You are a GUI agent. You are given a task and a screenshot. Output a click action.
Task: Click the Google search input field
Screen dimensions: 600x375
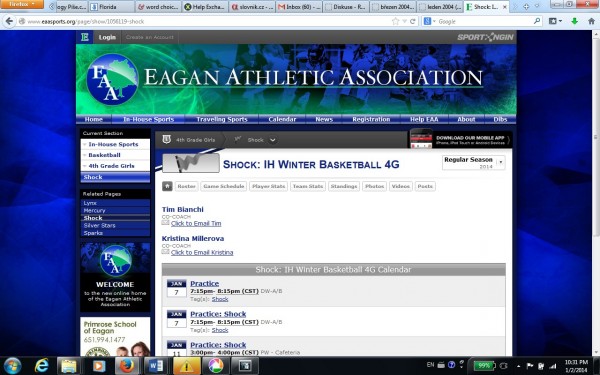[x=484, y=21]
